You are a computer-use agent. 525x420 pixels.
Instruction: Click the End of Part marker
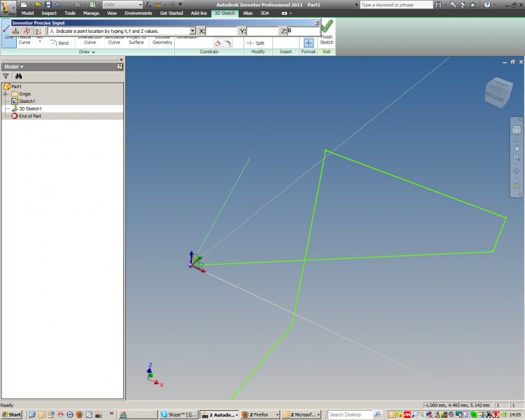(29, 116)
